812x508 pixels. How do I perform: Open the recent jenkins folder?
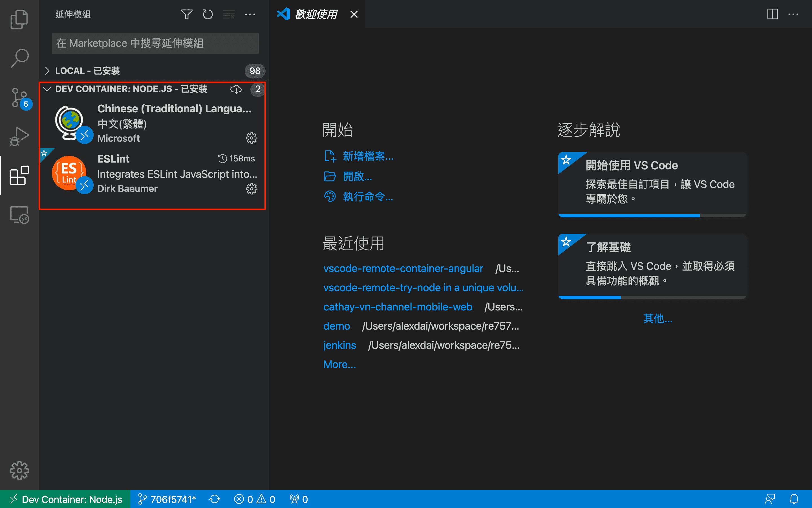coord(339,345)
